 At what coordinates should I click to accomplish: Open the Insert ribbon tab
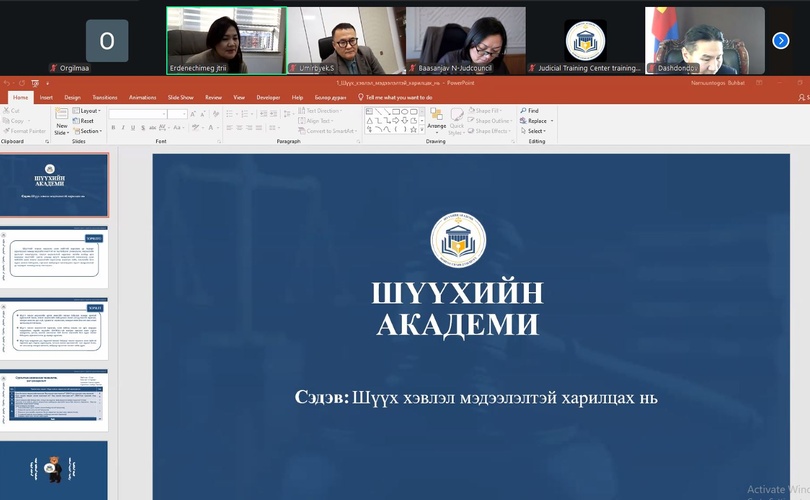point(46,97)
